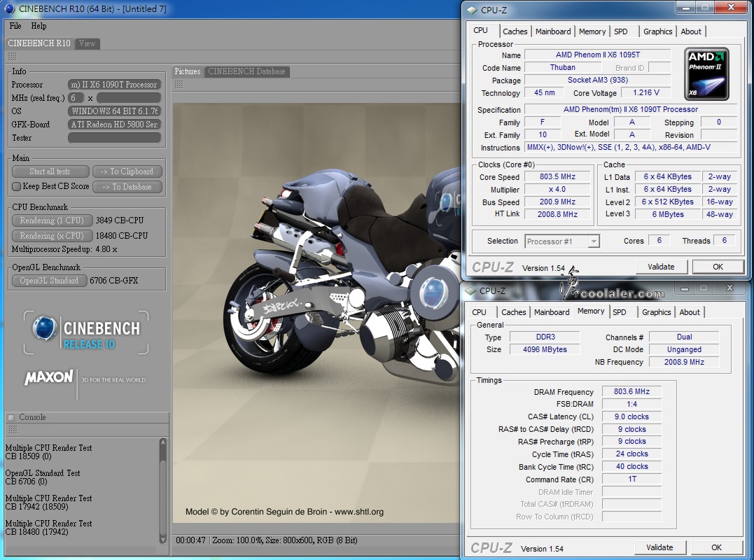This screenshot has height=560, width=754.
Task: Click Validate in the top CPU-Z window
Action: [661, 267]
